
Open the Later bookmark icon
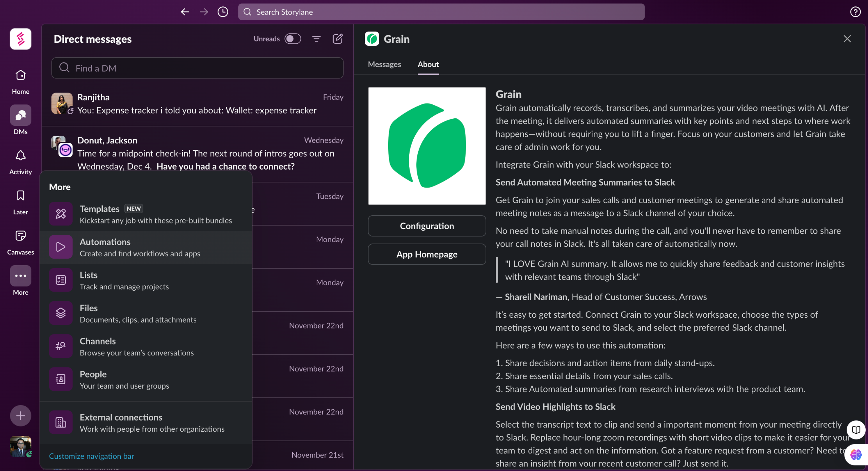[x=20, y=196]
